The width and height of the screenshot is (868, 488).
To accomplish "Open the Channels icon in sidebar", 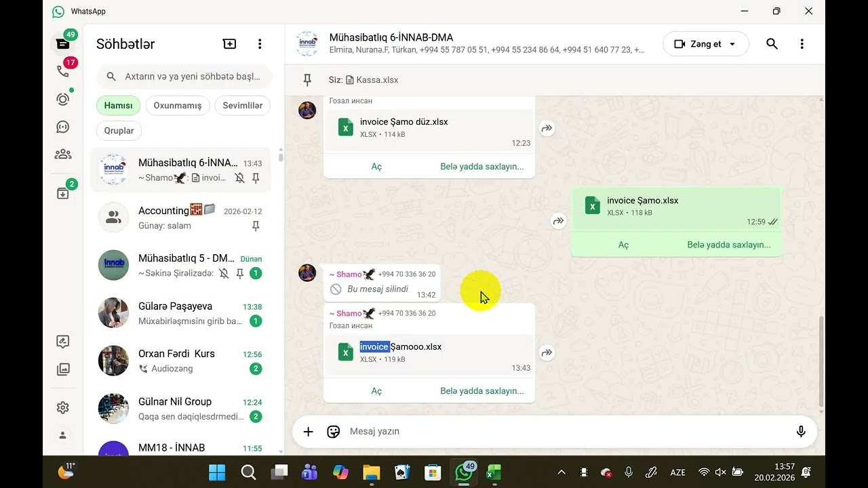I will pos(63,127).
